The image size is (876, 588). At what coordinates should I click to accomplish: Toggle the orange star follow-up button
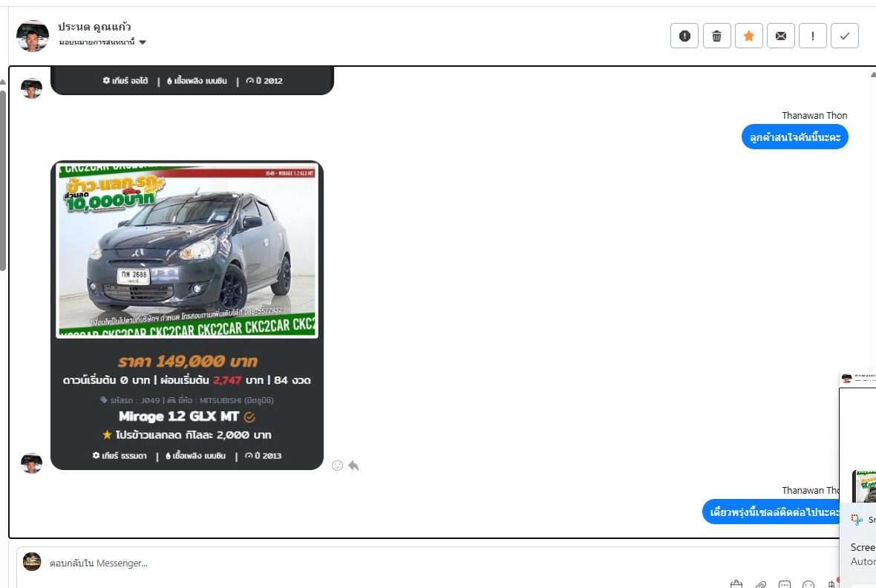748,36
